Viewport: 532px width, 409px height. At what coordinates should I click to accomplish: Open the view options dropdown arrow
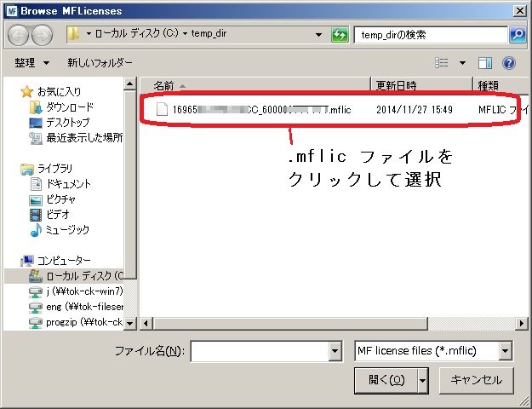(462, 63)
